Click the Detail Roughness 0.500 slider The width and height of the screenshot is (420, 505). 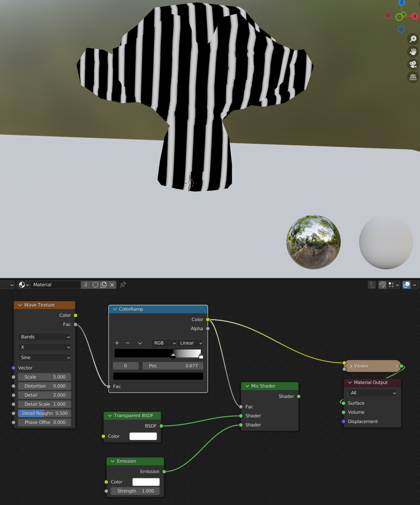pos(45,413)
